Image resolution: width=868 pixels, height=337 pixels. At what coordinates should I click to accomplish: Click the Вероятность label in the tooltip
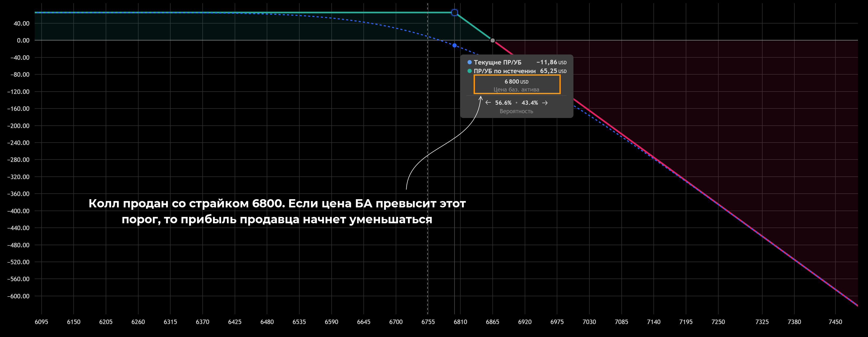pyautogui.click(x=516, y=111)
